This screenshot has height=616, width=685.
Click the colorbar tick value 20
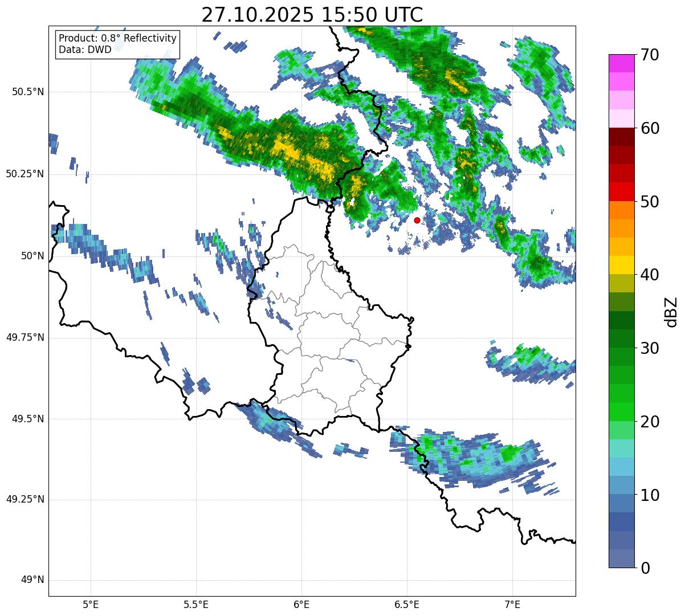(650, 422)
